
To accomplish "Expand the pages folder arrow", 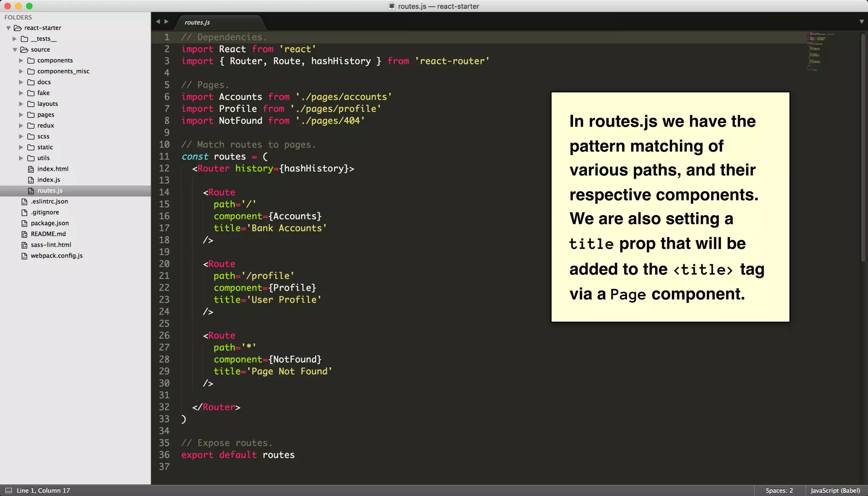I will (21, 115).
